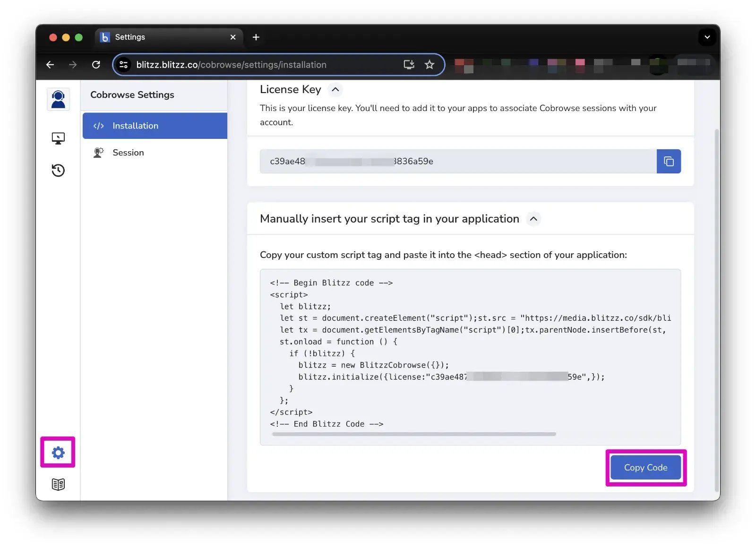This screenshot has height=548, width=756.
Task: Click the URL address bar
Action: pyautogui.click(x=278, y=65)
